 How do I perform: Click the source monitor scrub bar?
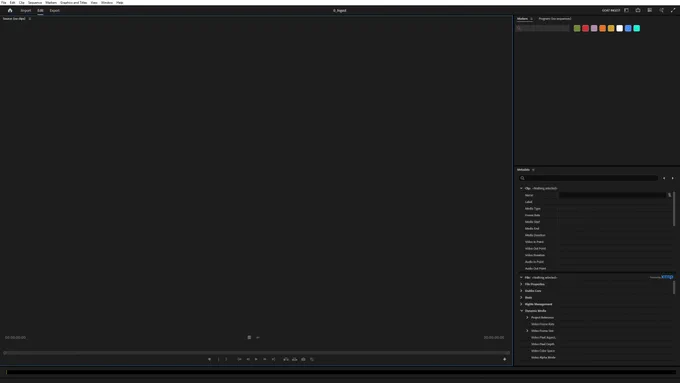pos(257,353)
